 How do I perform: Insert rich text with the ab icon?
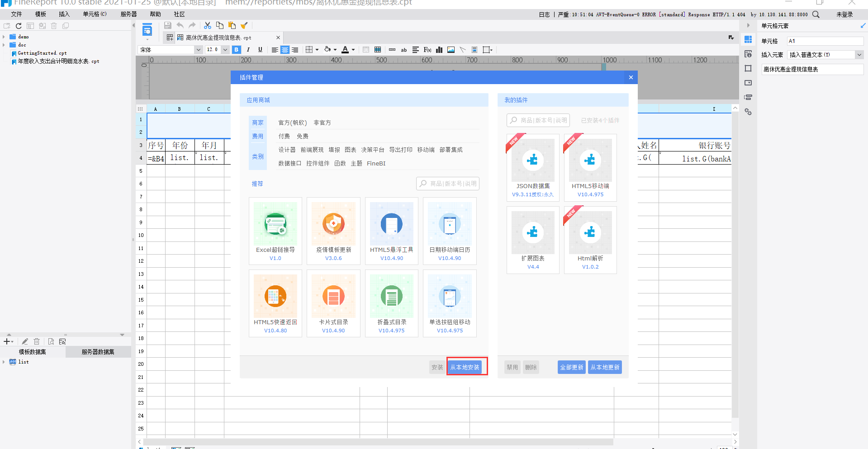404,50
